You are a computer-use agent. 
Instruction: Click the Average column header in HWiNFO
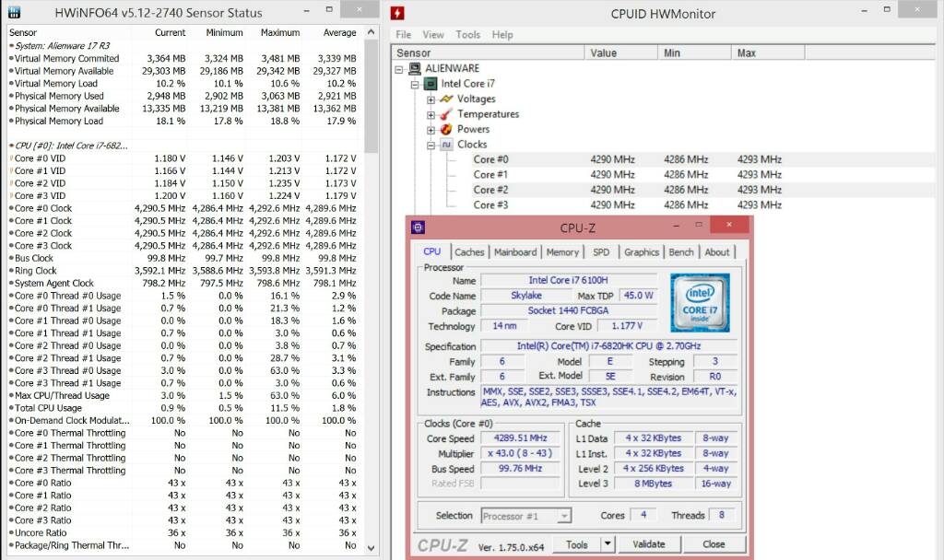[x=339, y=32]
